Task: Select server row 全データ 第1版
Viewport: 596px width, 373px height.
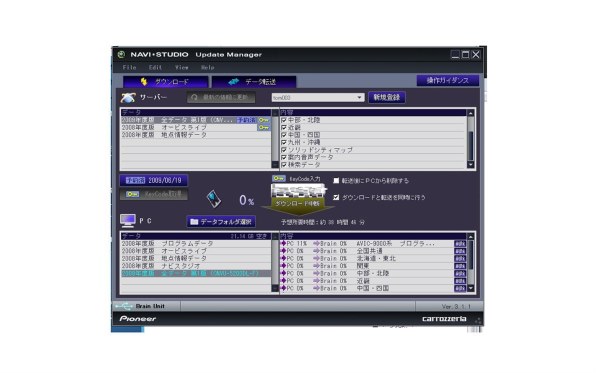Action: [x=196, y=120]
